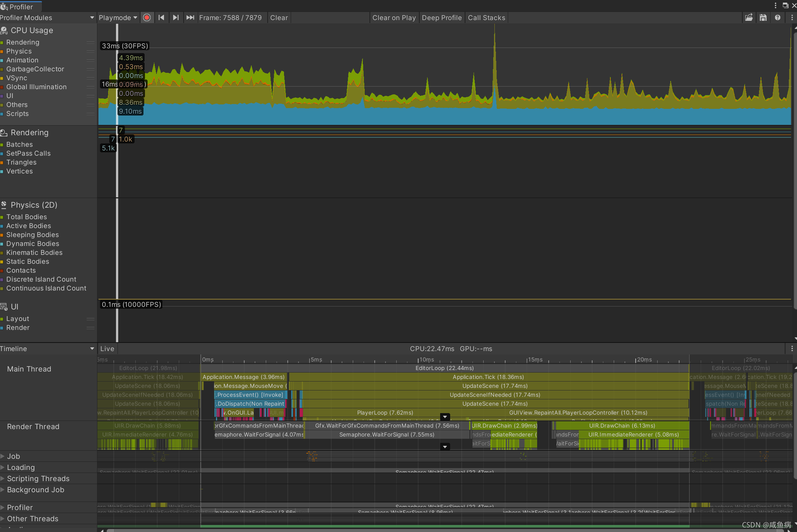The image size is (797, 532).
Task: Click the Skip to Last Frame icon
Action: 190,17
